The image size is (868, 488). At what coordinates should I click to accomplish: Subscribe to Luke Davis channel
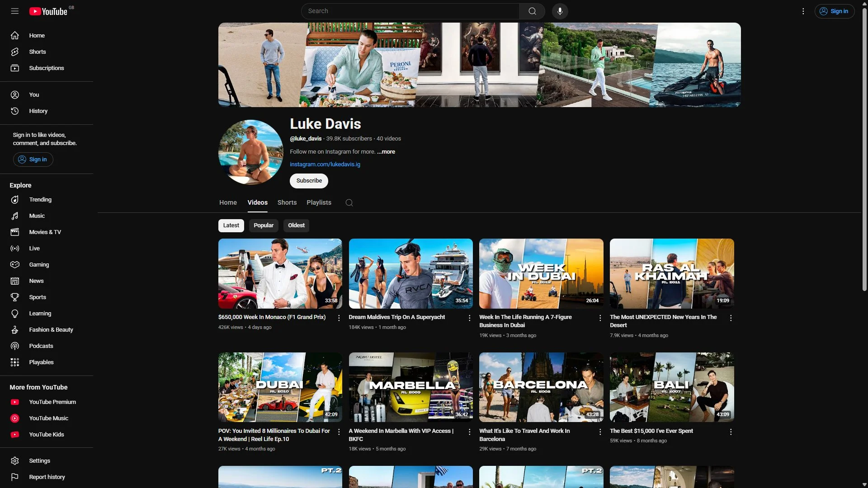309,181
